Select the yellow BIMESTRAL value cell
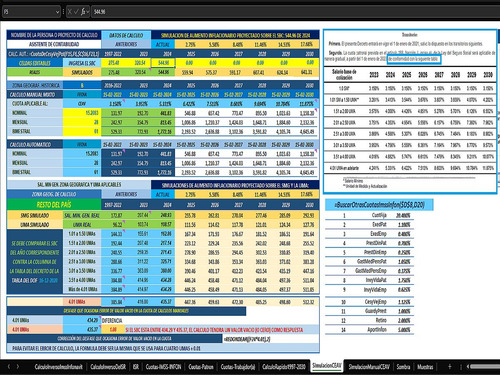 pos(82,131)
